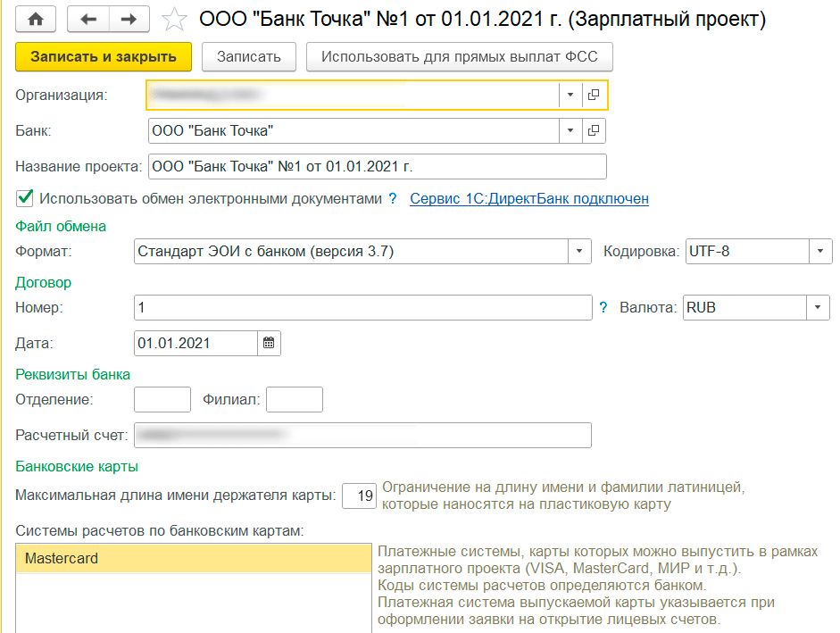840x633 pixels.
Task: Open the Сервис 1С:ДиректБанк подключен link
Action: (x=529, y=199)
